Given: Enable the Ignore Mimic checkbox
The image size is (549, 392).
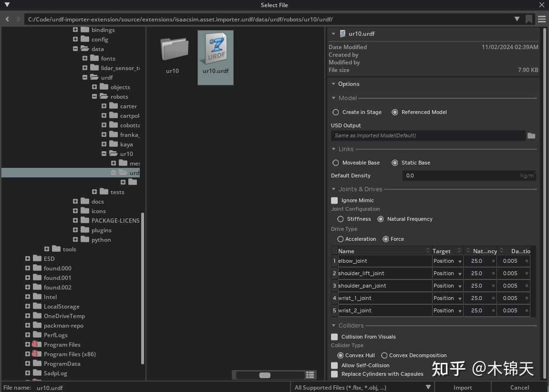Looking at the screenshot, I should click(334, 200).
